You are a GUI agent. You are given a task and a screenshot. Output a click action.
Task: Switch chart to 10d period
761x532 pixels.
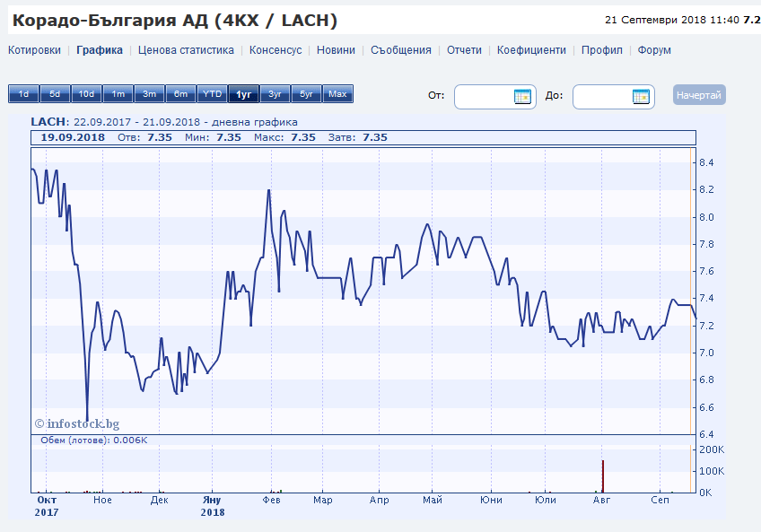(86, 93)
